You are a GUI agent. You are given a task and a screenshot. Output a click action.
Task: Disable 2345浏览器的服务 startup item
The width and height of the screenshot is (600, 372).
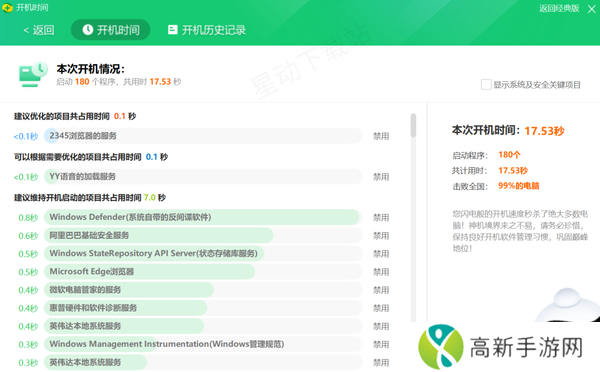click(x=381, y=136)
